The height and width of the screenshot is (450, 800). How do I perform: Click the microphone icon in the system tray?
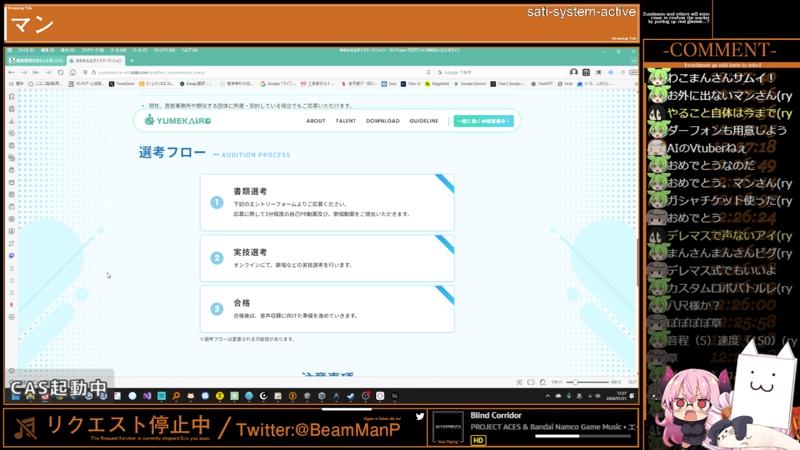tap(569, 396)
